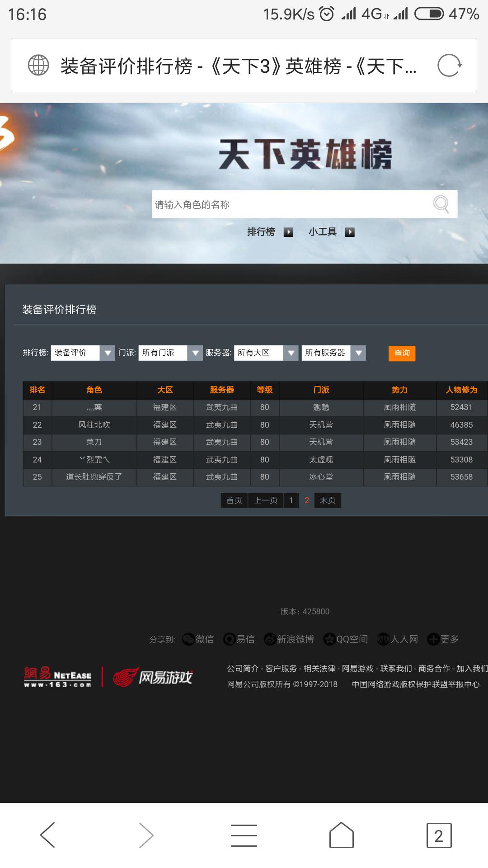Tap the browser home icon
The image size is (488, 868).
[342, 835]
